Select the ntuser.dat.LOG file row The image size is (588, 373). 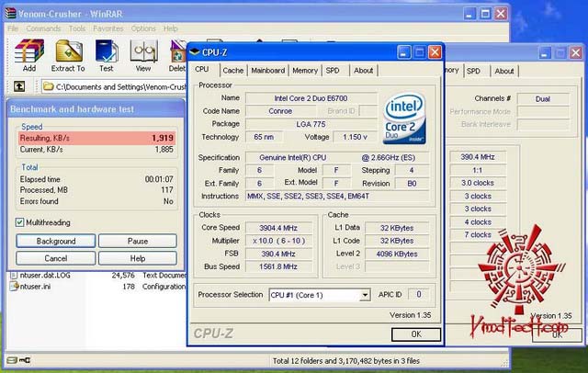(x=97, y=276)
